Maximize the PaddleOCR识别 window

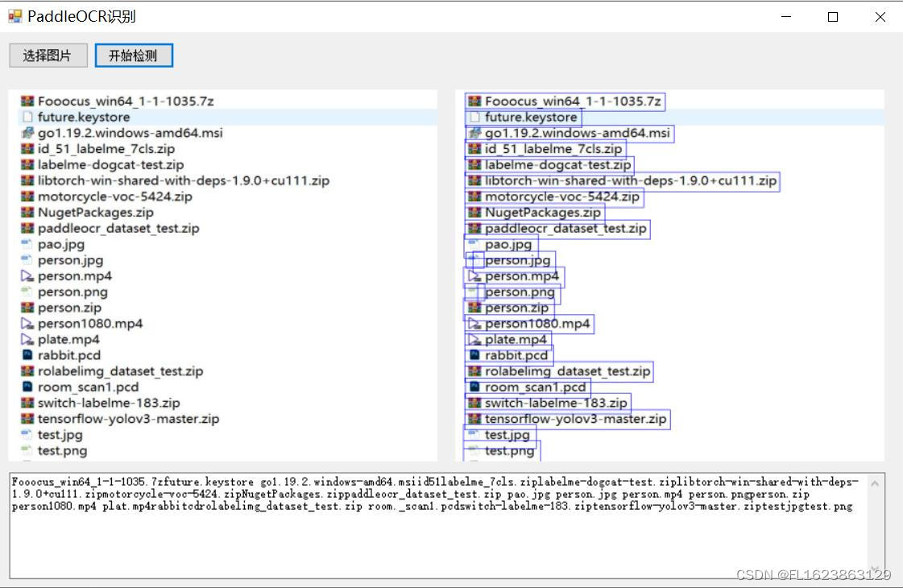pos(833,17)
